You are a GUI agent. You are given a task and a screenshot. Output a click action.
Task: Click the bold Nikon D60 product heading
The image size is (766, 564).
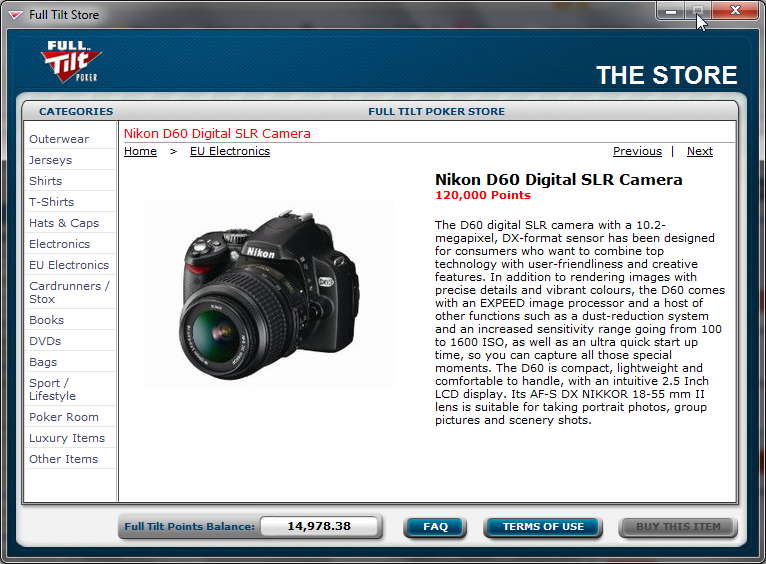coord(558,180)
